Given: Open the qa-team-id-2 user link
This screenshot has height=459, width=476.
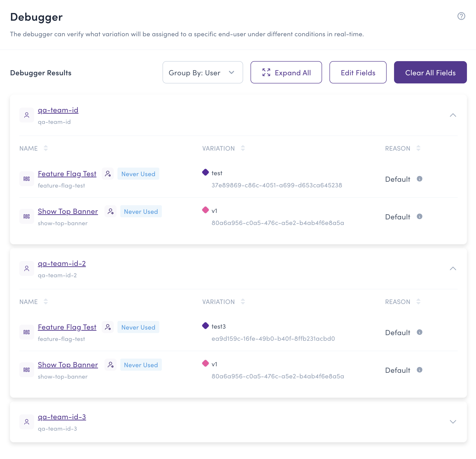Looking at the screenshot, I should (62, 263).
